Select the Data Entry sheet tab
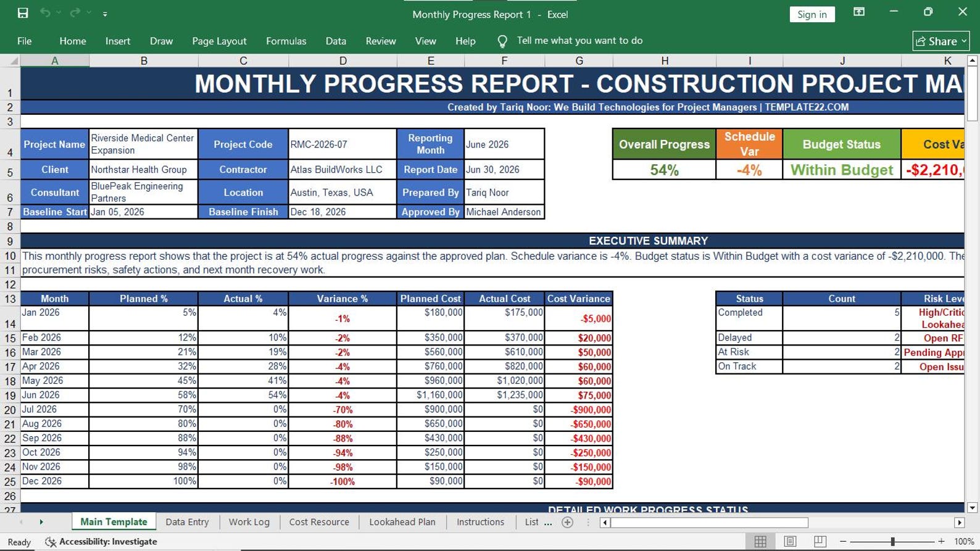Image resolution: width=980 pixels, height=551 pixels. (187, 522)
